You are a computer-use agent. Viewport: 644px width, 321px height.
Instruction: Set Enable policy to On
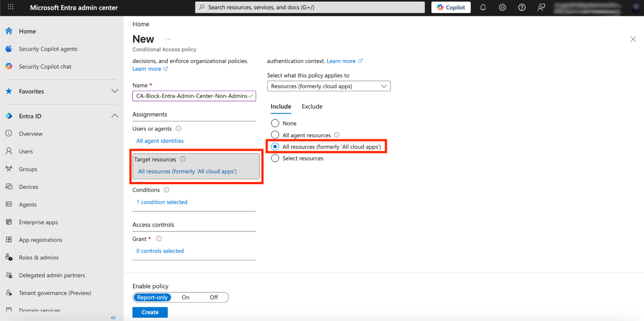click(186, 297)
